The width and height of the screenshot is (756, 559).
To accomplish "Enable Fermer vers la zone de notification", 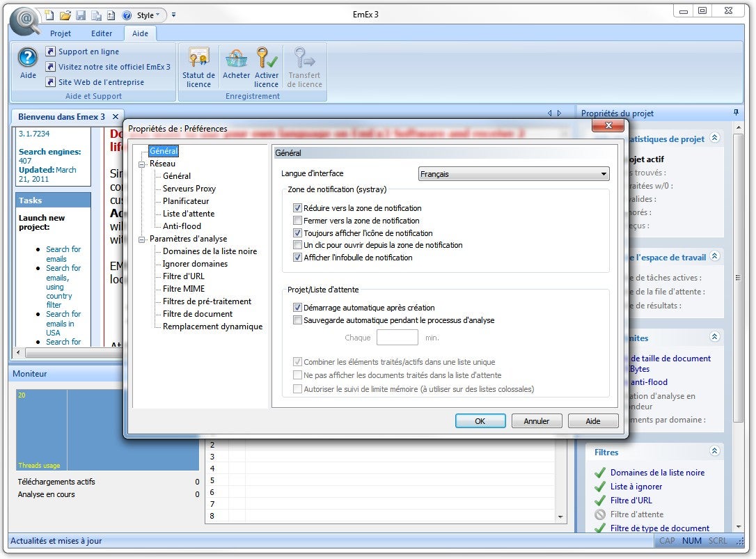I will 297,221.
